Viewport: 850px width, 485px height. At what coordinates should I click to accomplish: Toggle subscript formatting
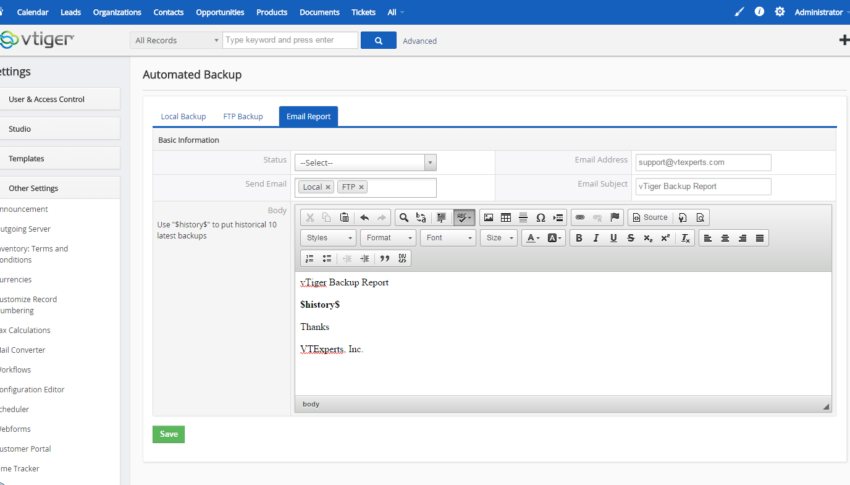(648, 238)
